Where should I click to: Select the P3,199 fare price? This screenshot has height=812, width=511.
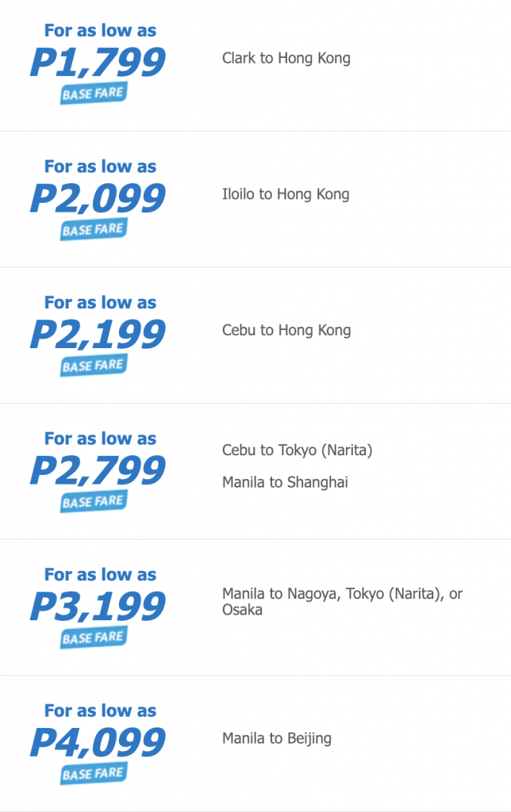click(x=98, y=607)
